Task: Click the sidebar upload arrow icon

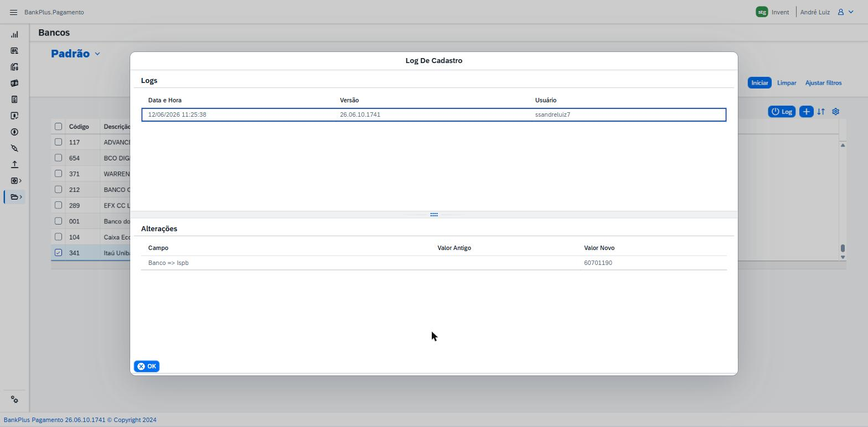Action: pos(14,164)
